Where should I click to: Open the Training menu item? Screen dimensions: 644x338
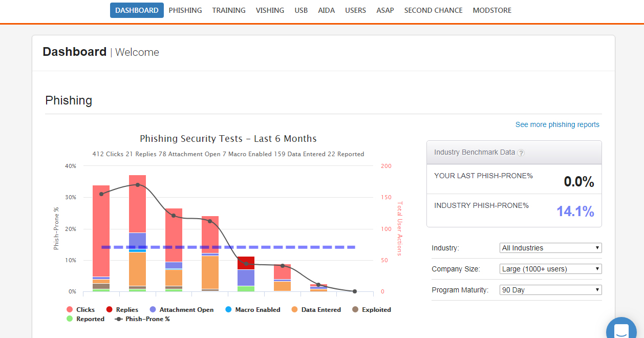point(229,10)
